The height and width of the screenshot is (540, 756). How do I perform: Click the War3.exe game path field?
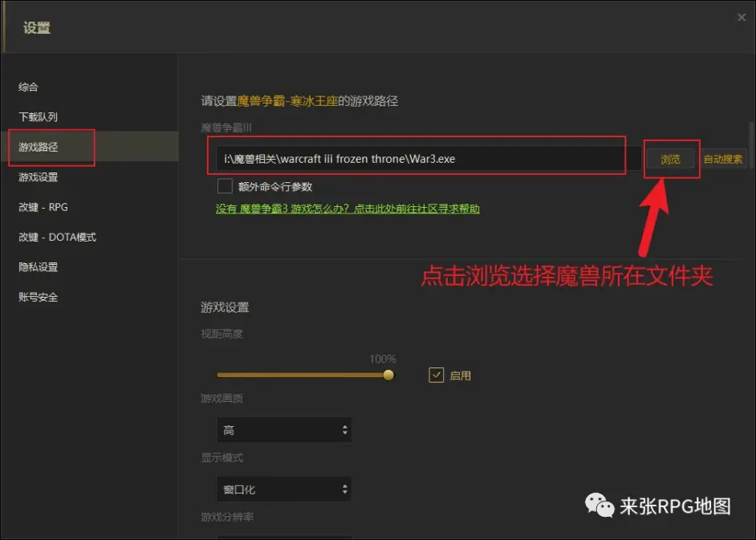pyautogui.click(x=428, y=159)
